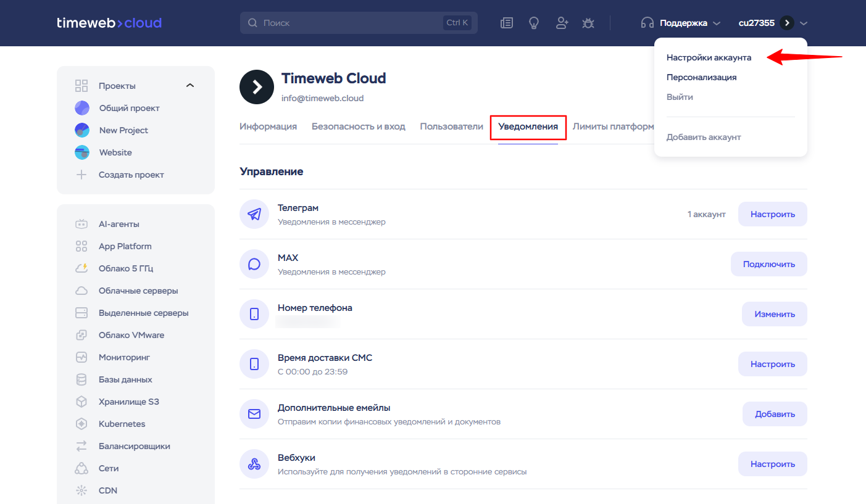Click the lightbulb icon in the header
This screenshot has width=866, height=504.
point(534,23)
